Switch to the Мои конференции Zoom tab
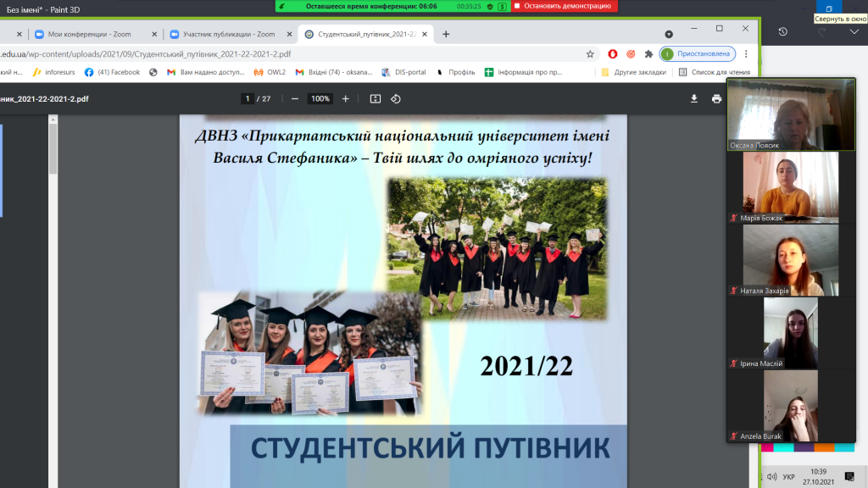The width and height of the screenshot is (868, 488). 89,34
